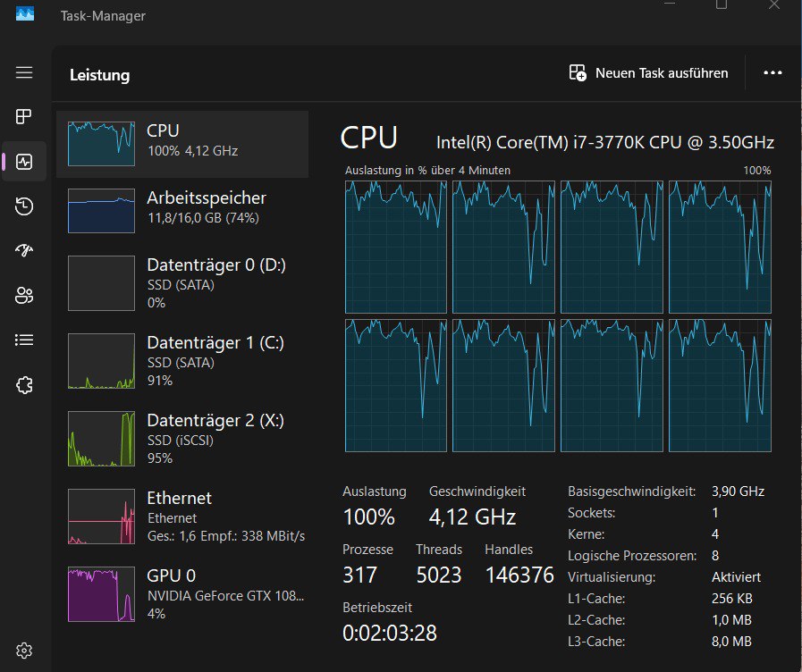Click the 'Task-Manager' window title
This screenshot has height=672, width=802.
(x=103, y=16)
